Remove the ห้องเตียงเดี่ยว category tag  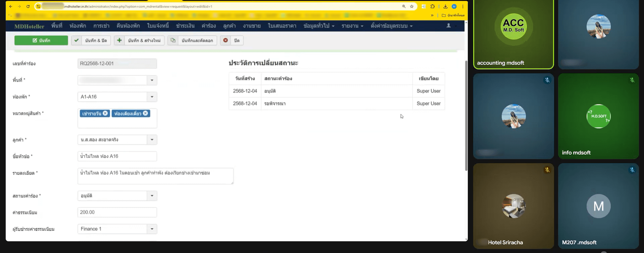[x=145, y=113]
